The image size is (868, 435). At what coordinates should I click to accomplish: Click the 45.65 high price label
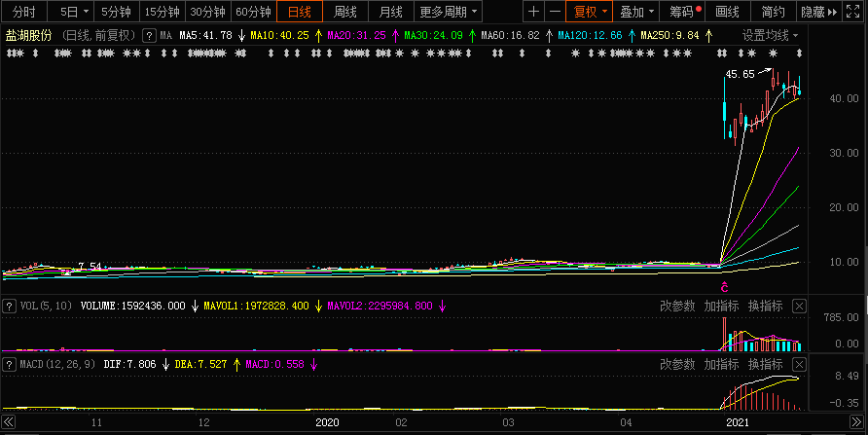click(741, 74)
